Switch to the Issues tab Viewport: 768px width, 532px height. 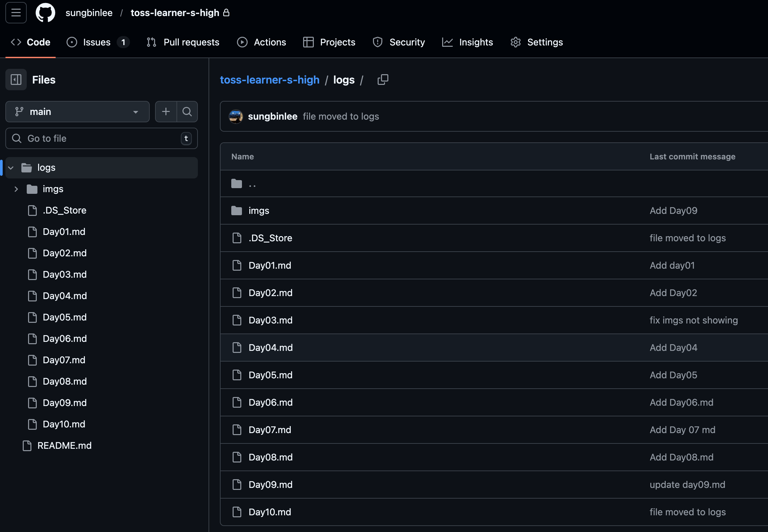(x=97, y=42)
